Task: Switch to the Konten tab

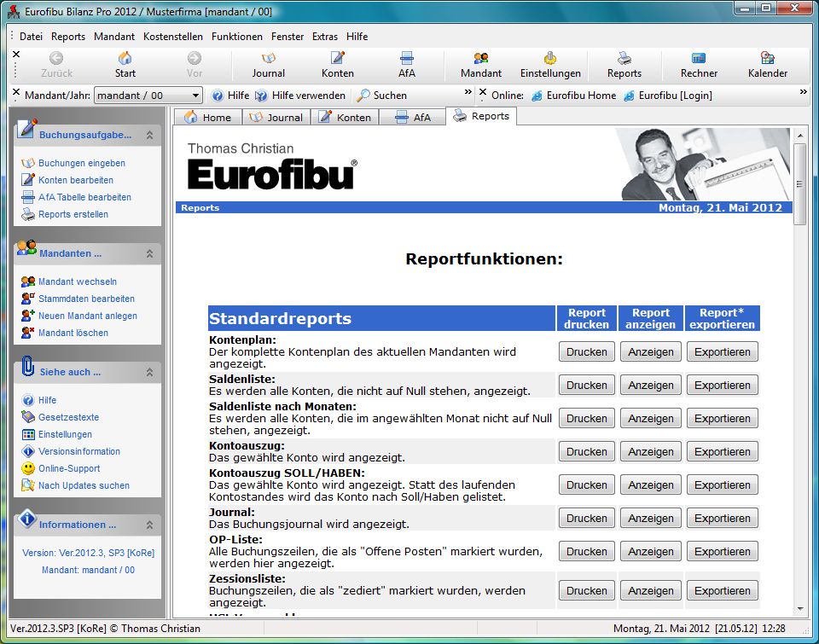Action: [346, 118]
